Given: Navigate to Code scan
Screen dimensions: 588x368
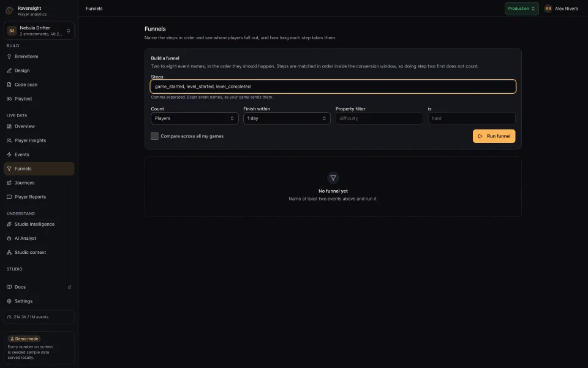Looking at the screenshot, I should click(39, 85).
